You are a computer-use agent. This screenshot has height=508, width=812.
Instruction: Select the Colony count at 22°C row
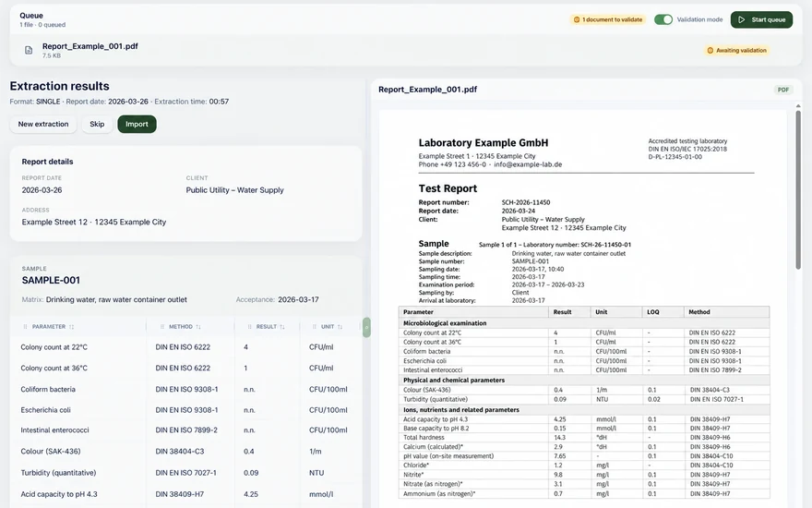pos(185,346)
